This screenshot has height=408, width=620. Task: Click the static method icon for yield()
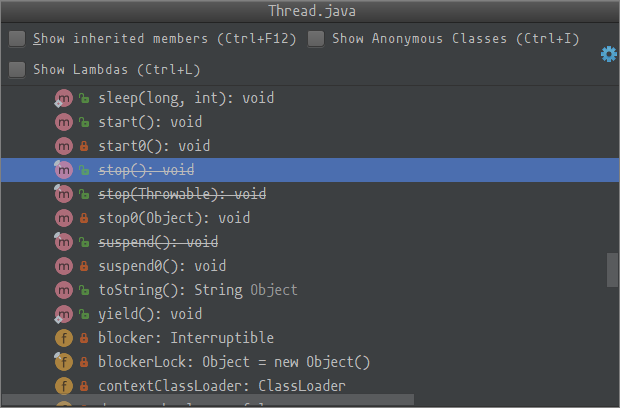pyautogui.click(x=64, y=314)
